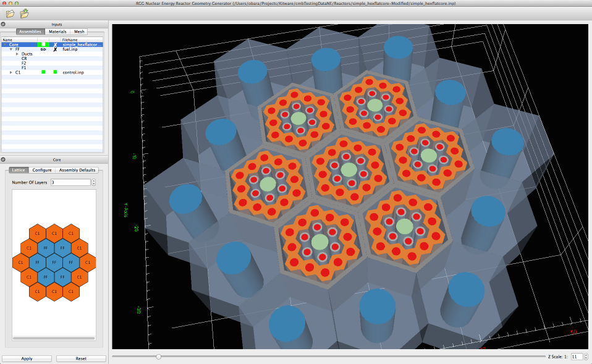Viewport: 592px width, 364px height.
Task: Click the import folder icon with green arrow
Action: coord(25,14)
